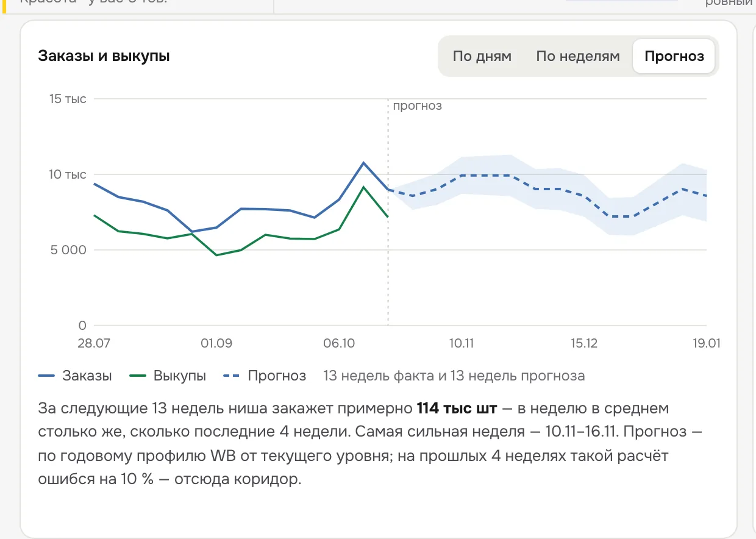The image size is (756, 539).
Task: Click the «Заказы и выкупы» card title
Action: pyautogui.click(x=104, y=56)
